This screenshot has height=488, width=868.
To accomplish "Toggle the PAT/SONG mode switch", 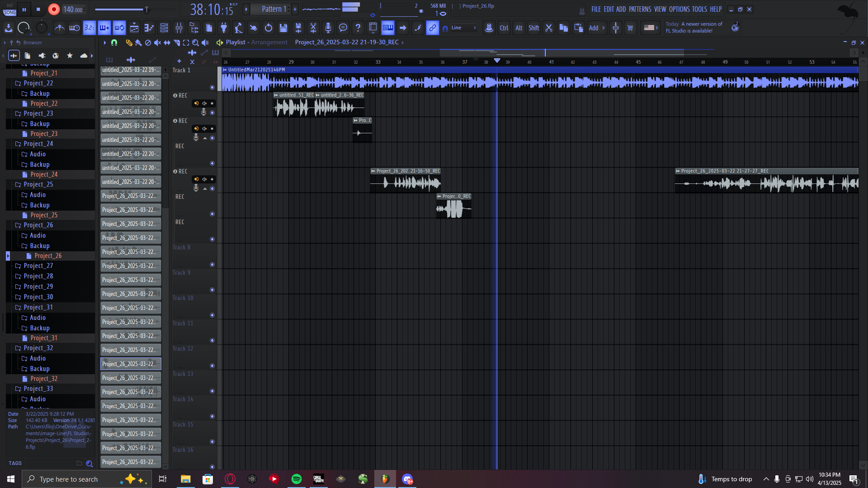I will pyautogui.click(x=10, y=9).
